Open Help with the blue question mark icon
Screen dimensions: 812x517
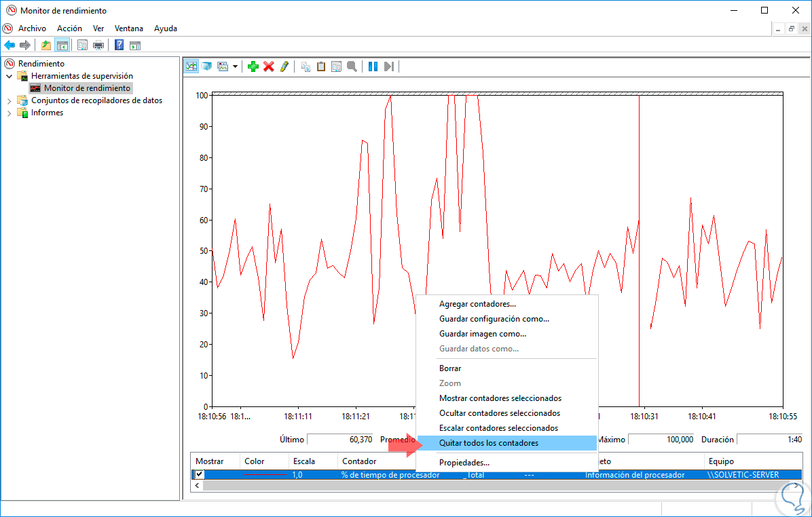point(119,45)
